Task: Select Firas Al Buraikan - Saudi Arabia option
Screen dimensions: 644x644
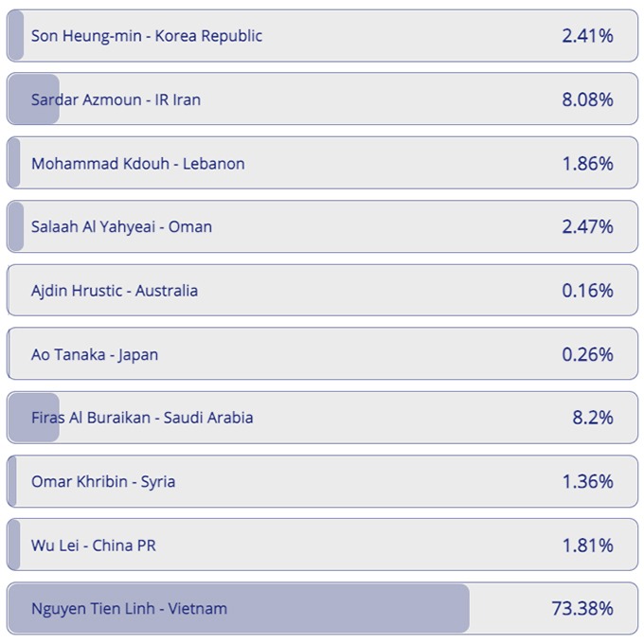Action: point(142,418)
